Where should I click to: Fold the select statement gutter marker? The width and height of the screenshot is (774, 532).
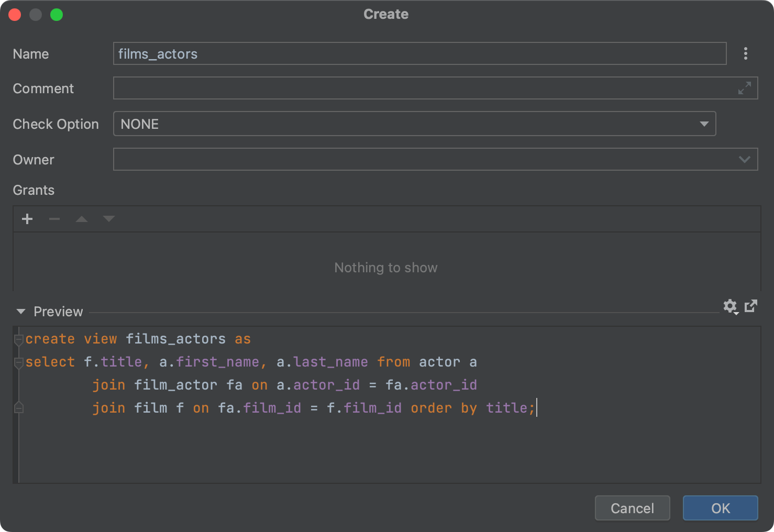19,362
